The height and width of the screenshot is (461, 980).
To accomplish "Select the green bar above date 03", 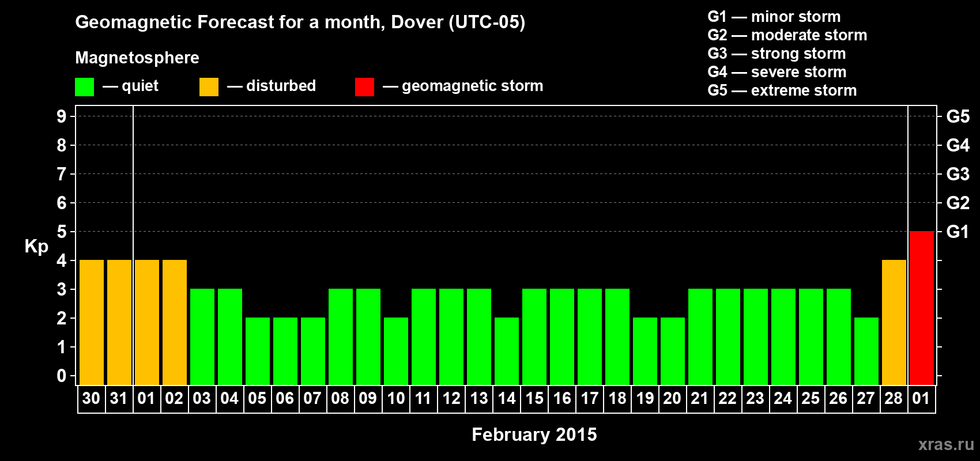I will click(x=202, y=337).
